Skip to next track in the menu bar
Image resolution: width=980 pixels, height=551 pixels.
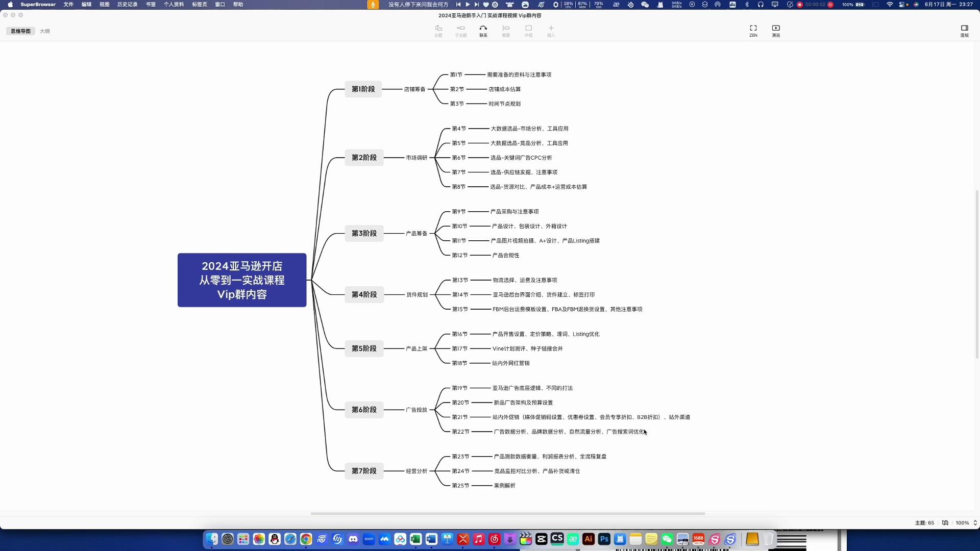pyautogui.click(x=477, y=5)
